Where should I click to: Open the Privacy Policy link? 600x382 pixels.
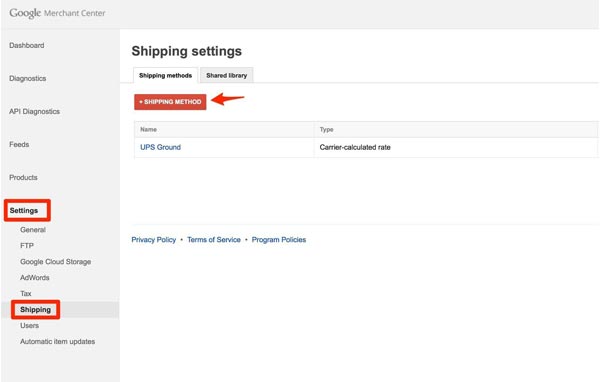[153, 240]
